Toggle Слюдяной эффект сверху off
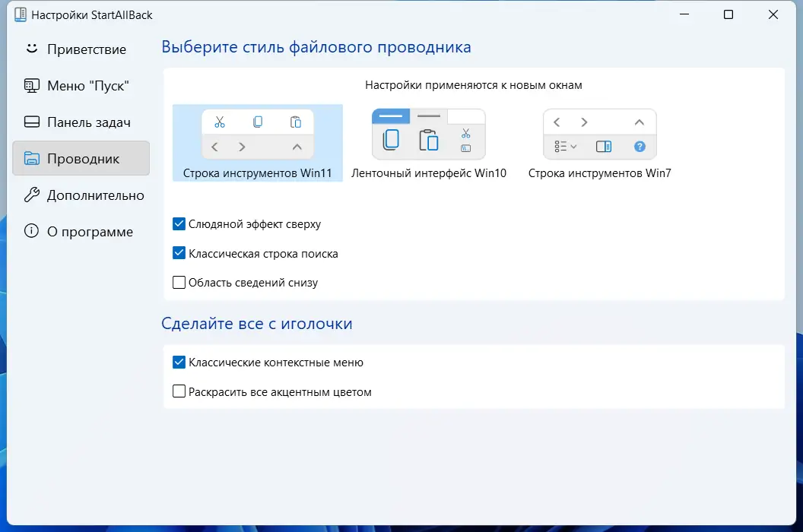Viewport: 803px width, 532px height. (179, 223)
